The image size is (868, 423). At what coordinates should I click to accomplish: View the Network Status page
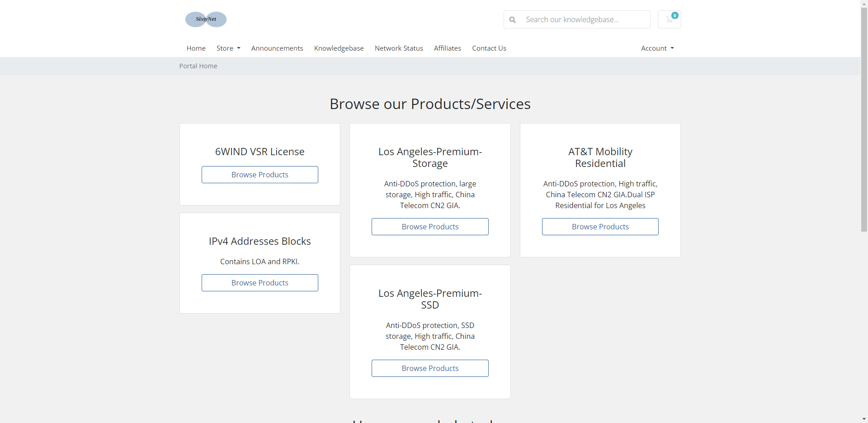click(x=398, y=48)
